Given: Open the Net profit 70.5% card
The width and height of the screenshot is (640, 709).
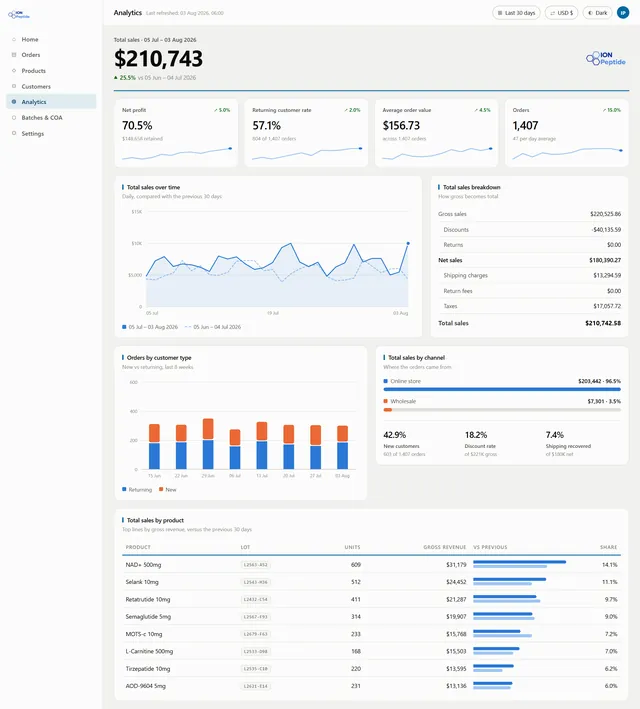Looking at the screenshot, I should click(176, 133).
